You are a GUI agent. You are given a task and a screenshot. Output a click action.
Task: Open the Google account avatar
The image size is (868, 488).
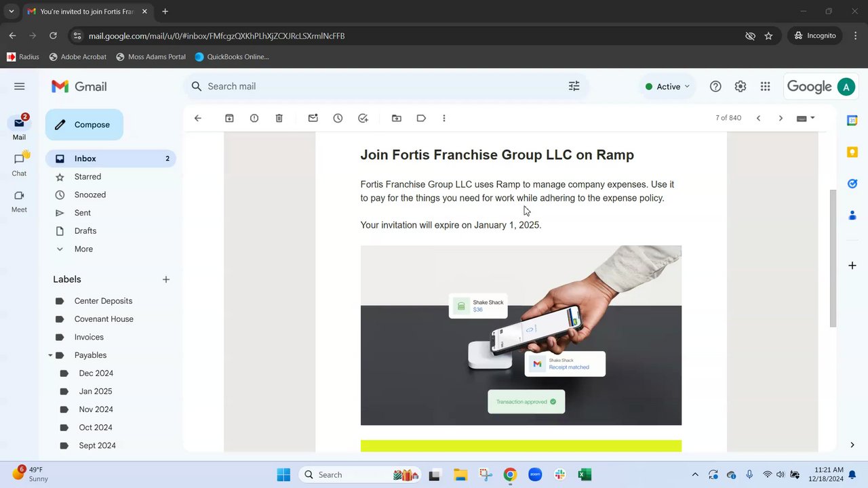pyautogui.click(x=846, y=86)
